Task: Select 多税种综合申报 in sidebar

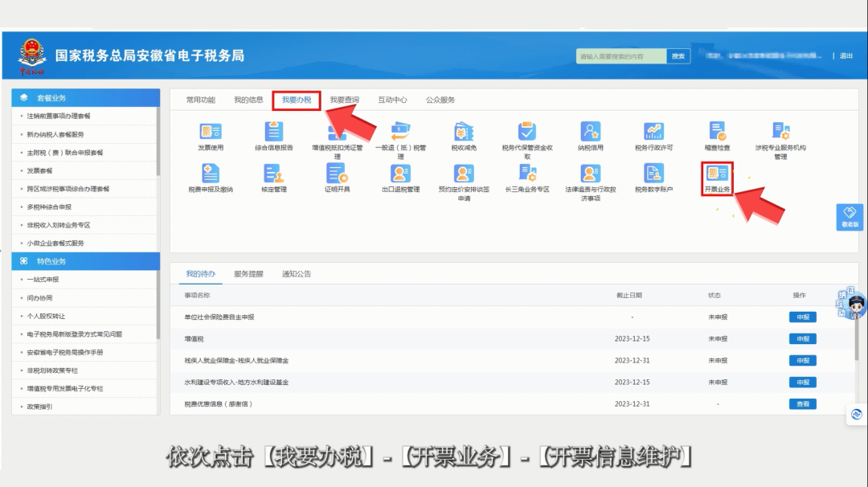Action: tap(49, 207)
